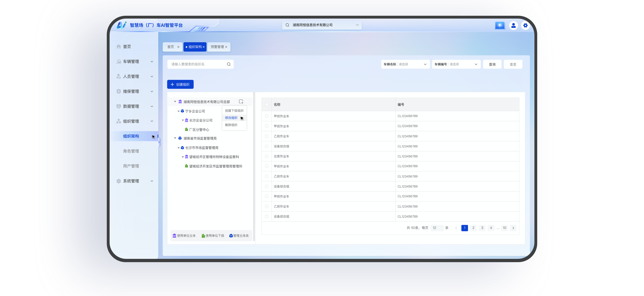Tick checkbox for 仓库作业车 row
The width and height of the screenshot is (644, 296).
click(266, 156)
